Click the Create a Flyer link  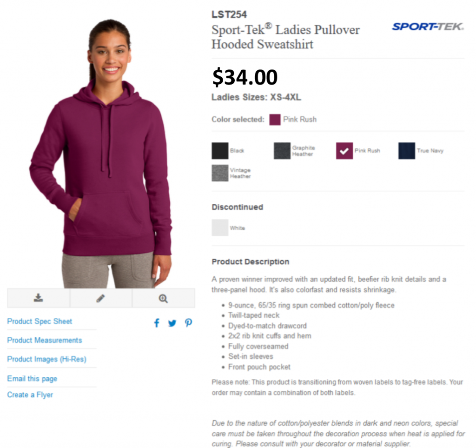[30, 395]
